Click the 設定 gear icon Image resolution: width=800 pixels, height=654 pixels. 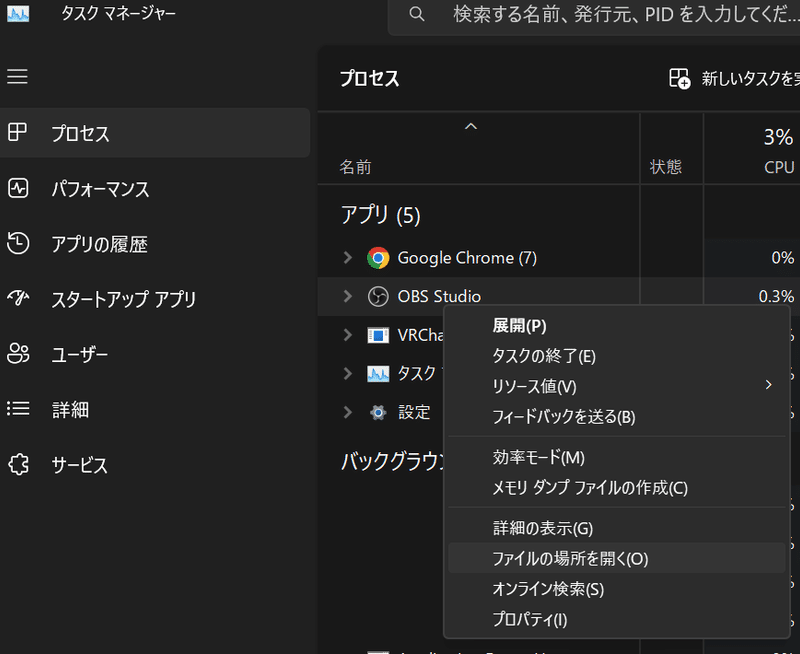378,412
